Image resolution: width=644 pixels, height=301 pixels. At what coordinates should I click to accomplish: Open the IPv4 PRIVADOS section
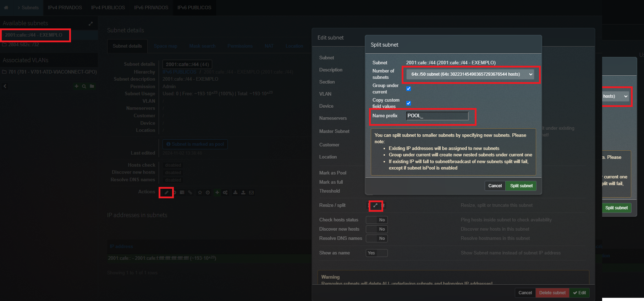pyautogui.click(x=65, y=7)
